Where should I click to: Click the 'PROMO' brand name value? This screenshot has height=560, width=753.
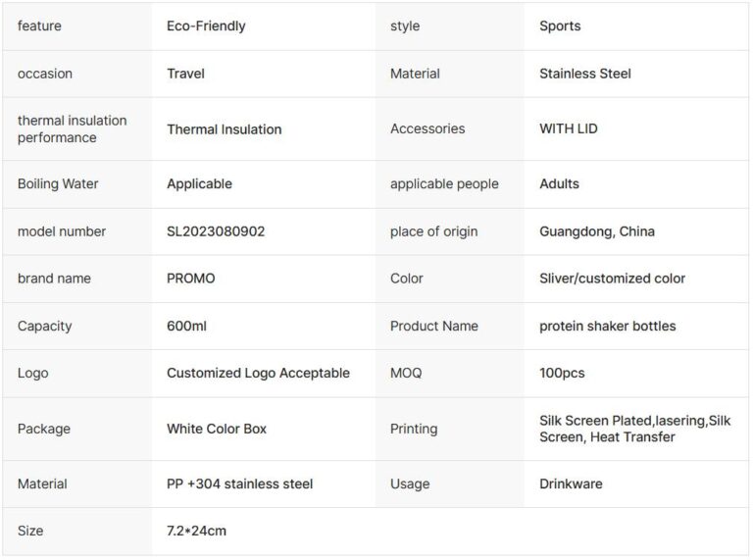tap(190, 279)
